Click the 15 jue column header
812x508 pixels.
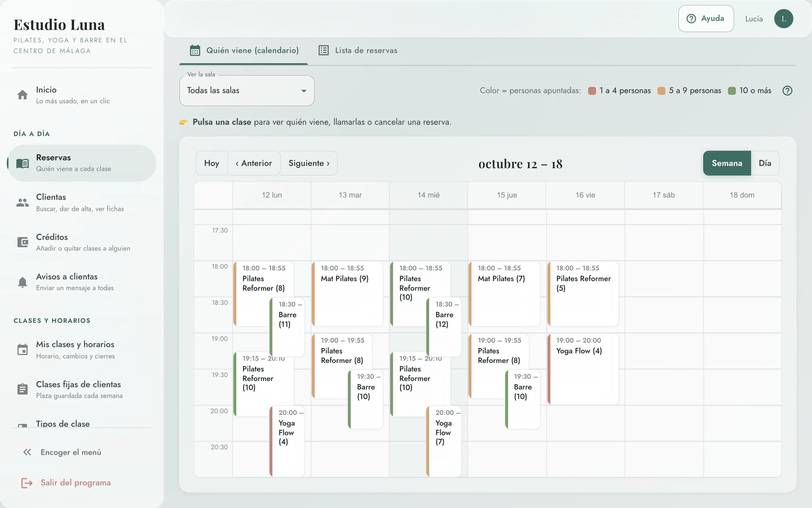[507, 195]
